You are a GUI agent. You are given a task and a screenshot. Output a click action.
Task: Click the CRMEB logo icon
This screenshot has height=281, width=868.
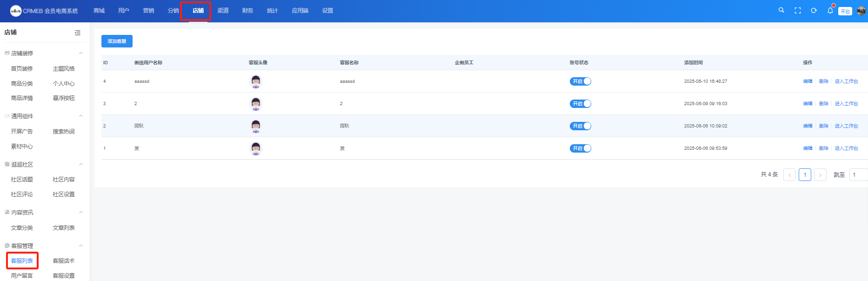coord(16,11)
